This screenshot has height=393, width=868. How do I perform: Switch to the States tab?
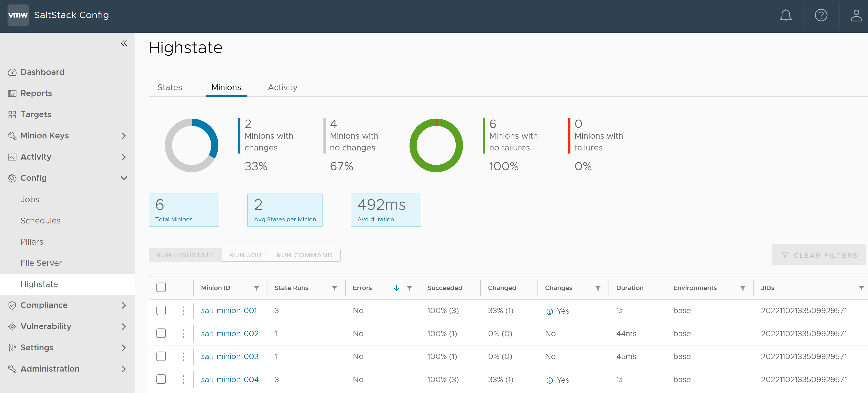pos(169,87)
